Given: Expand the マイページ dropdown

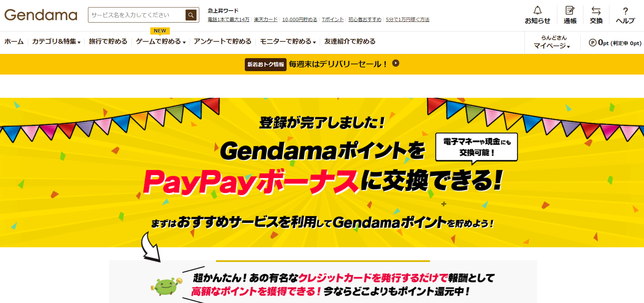Looking at the screenshot, I should click(x=552, y=46).
